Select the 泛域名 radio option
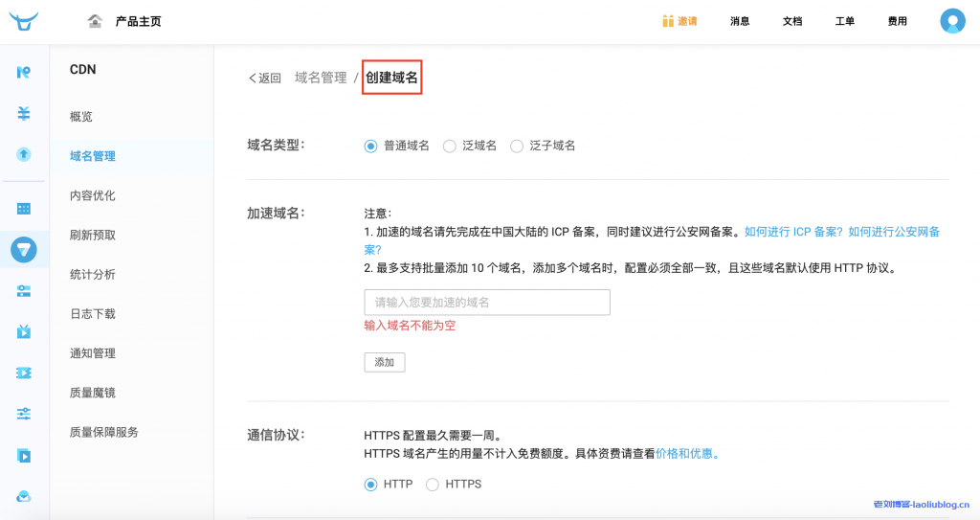 pyautogui.click(x=450, y=146)
